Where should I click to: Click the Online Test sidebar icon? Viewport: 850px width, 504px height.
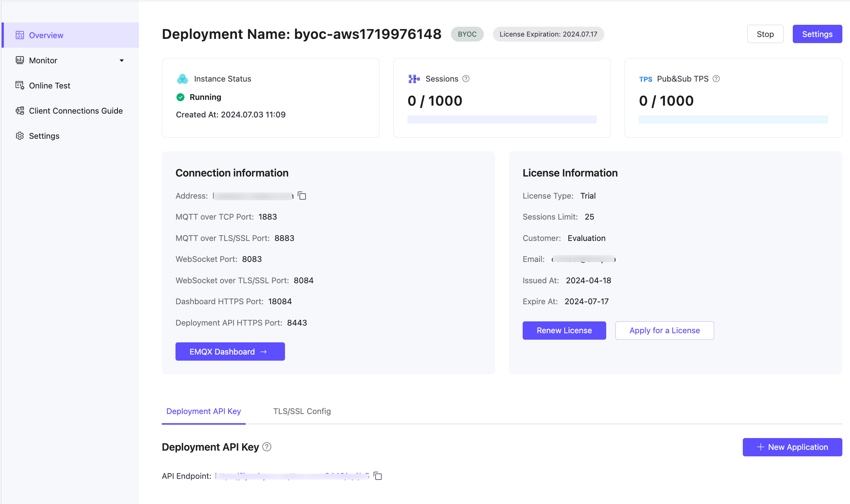pyautogui.click(x=20, y=85)
